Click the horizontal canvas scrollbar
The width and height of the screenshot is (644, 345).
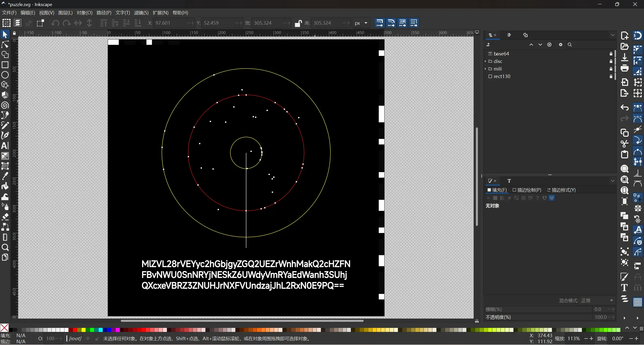click(x=242, y=321)
